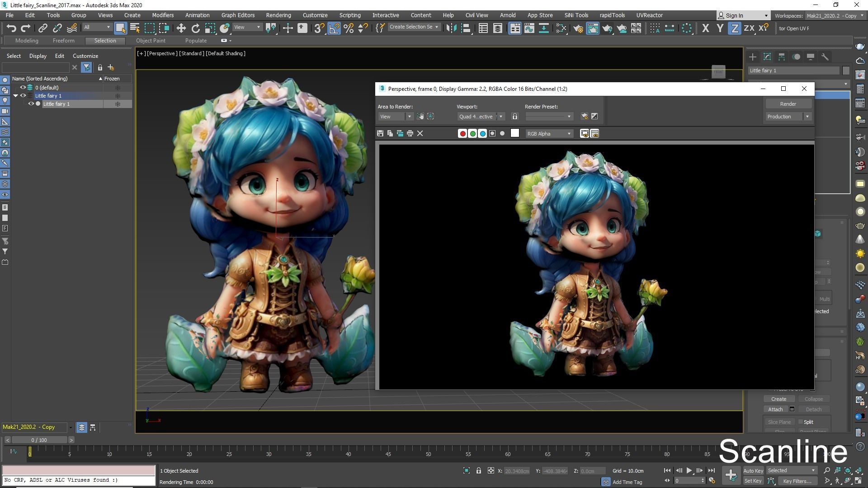
Task: Click the main toolbar Render Production teapot
Action: pos(607,28)
